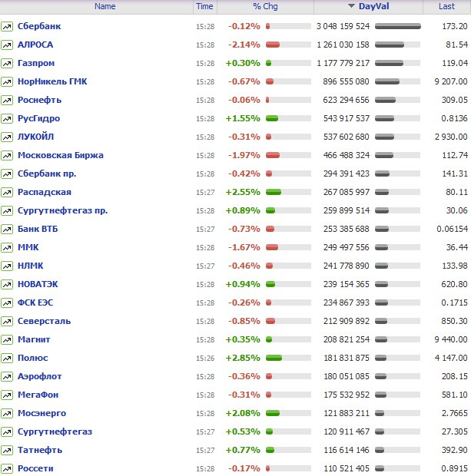Sort the table by DayVal column
This screenshot has width=471, height=476.
point(373,6)
